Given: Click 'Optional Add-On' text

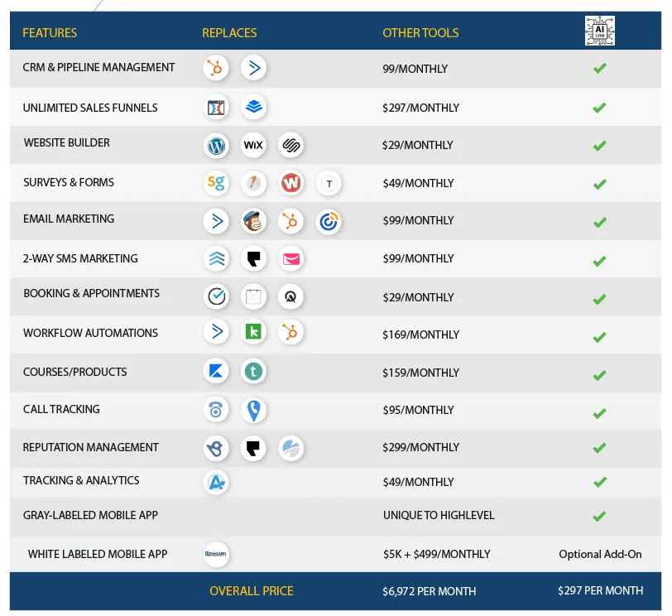Looking at the screenshot, I should (x=600, y=554).
